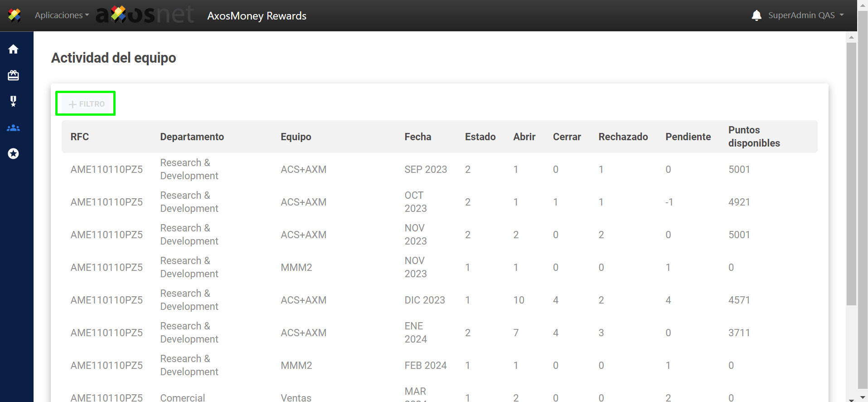Click the Departamento column header
Viewport: 868px width, 402px height.
(192, 137)
